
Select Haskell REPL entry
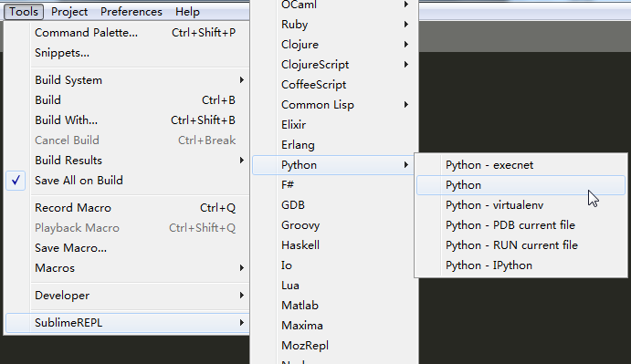(x=334, y=245)
